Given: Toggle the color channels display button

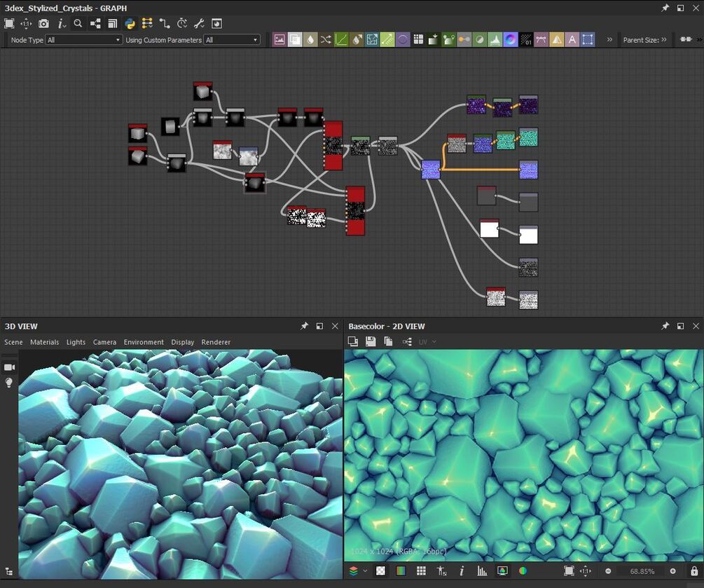Looking at the screenshot, I should pos(401,571).
